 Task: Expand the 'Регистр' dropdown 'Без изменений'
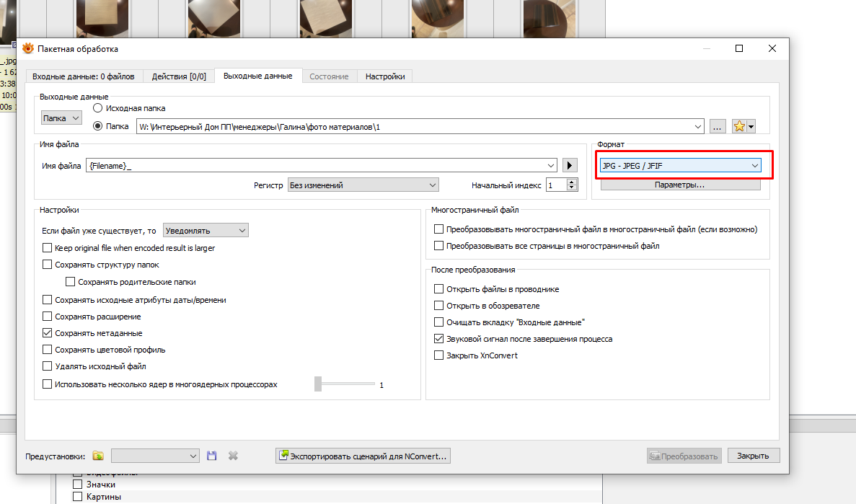click(363, 185)
